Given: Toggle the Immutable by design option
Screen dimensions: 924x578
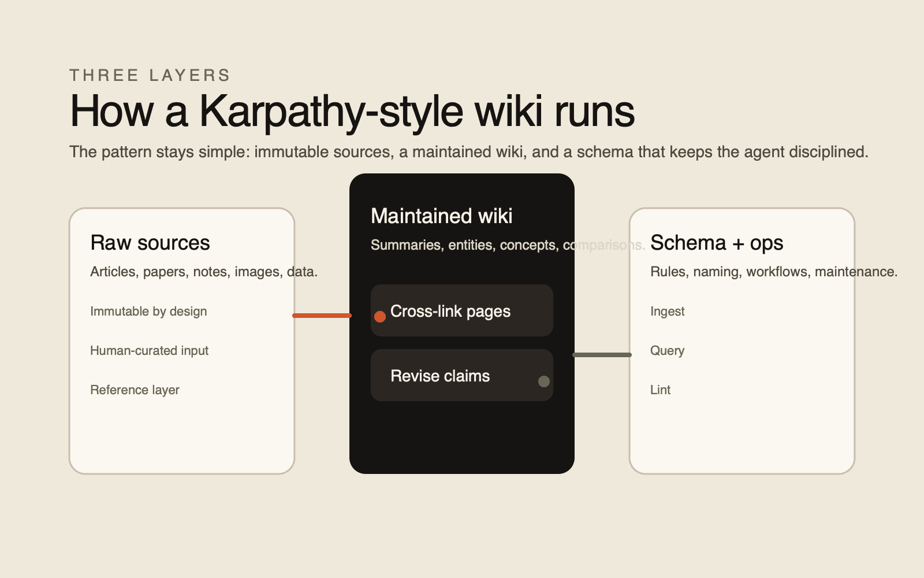Looking at the screenshot, I should (x=148, y=311).
